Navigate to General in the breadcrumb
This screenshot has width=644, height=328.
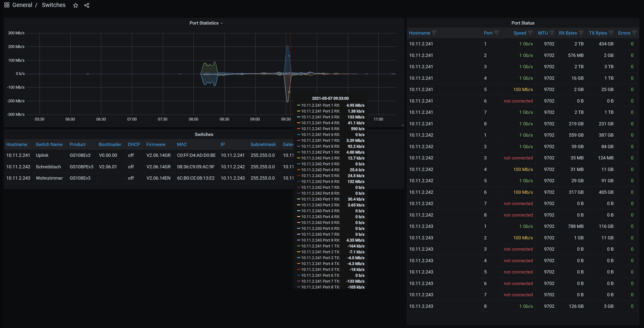click(22, 5)
